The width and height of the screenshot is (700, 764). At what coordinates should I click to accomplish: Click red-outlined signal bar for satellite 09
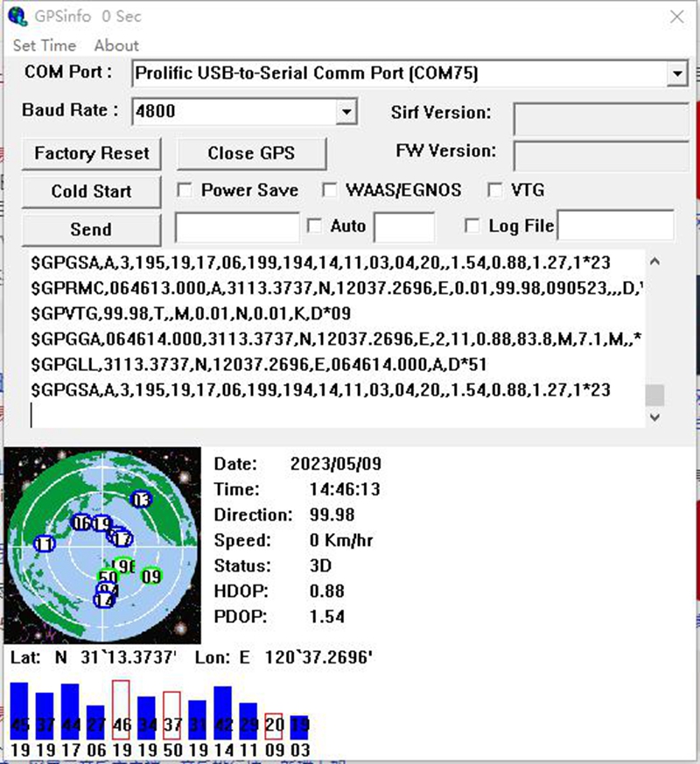coord(274,725)
